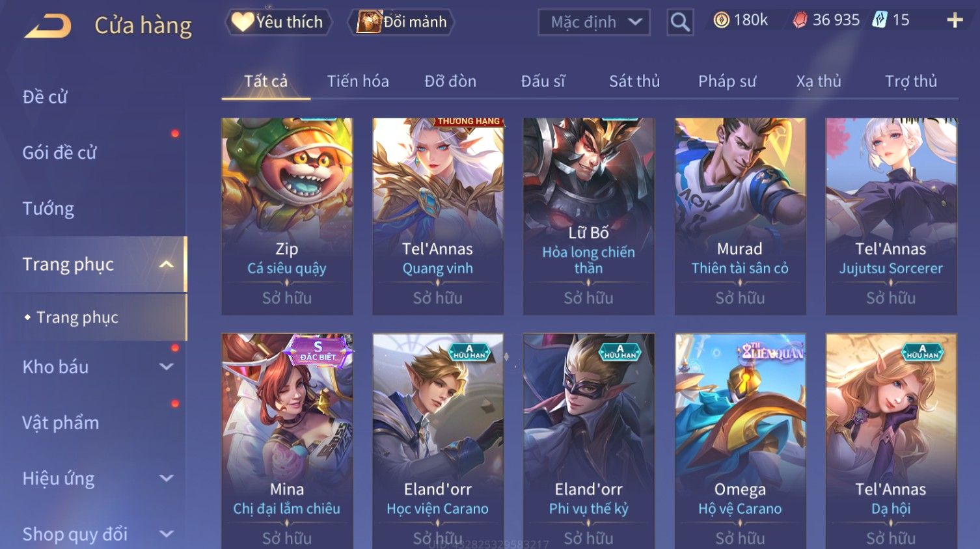Image resolution: width=980 pixels, height=549 pixels.
Task: Tap the red ruby 36 935 icon
Action: point(800,20)
